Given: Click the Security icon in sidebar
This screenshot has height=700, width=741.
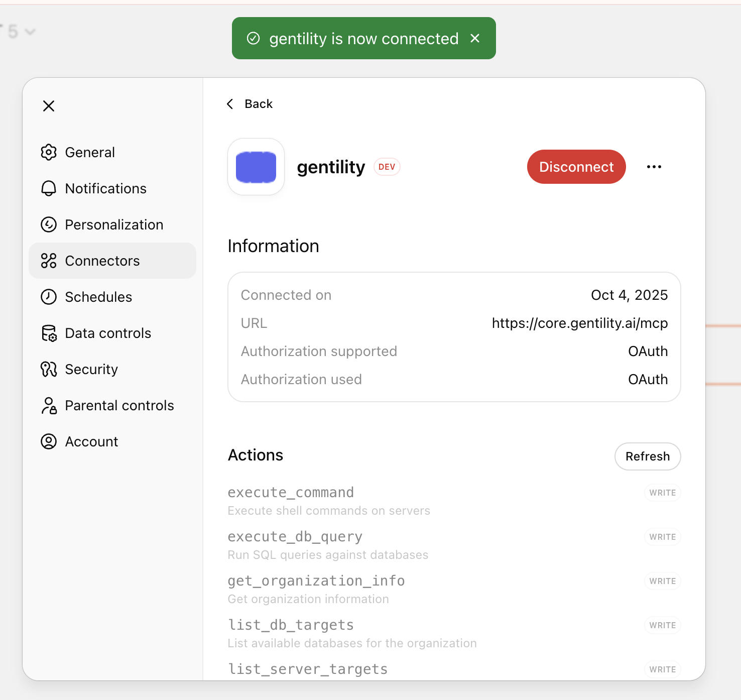Looking at the screenshot, I should coord(49,369).
